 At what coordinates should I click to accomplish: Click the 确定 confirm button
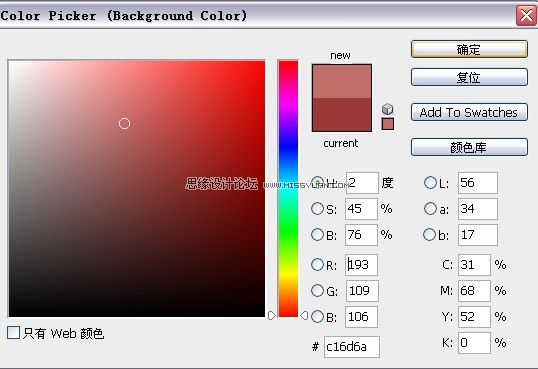(469, 49)
